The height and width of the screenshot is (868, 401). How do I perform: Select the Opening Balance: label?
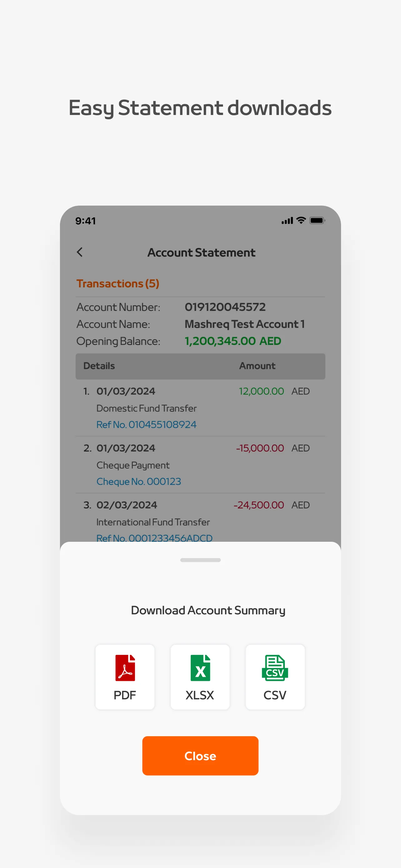pyautogui.click(x=118, y=341)
